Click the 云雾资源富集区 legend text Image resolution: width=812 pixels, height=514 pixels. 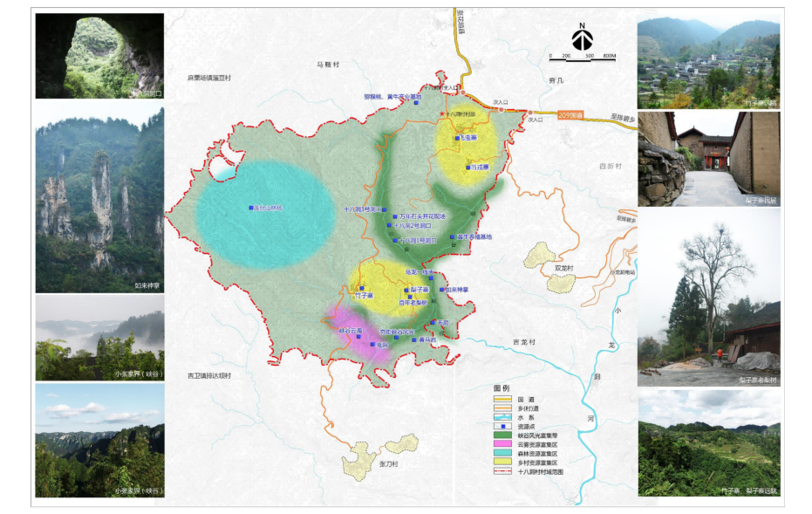[537, 444]
